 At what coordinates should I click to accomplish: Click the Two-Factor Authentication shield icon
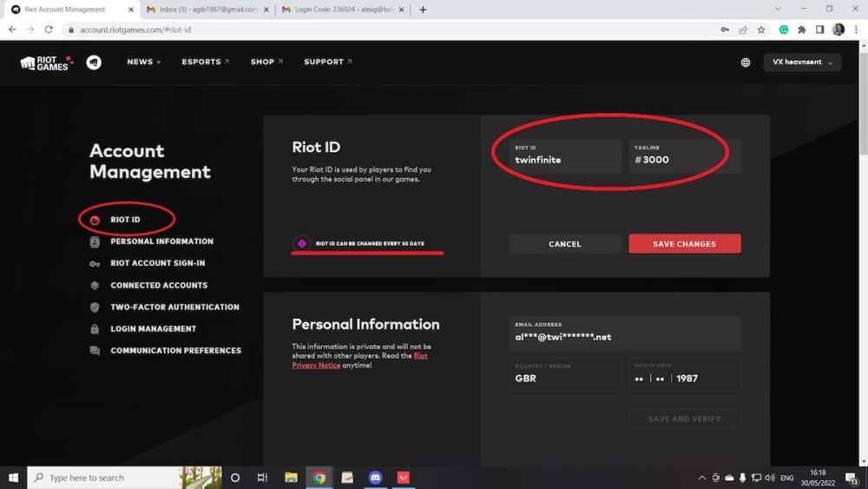point(95,307)
